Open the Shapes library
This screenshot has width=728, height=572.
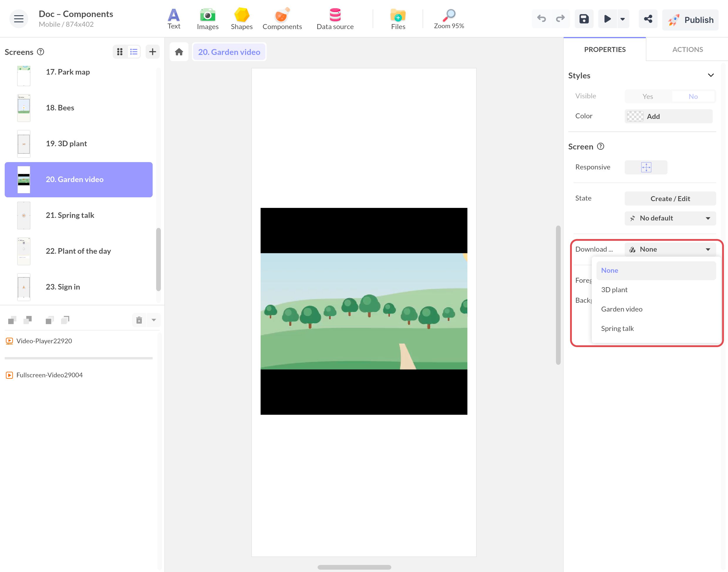[242, 19]
